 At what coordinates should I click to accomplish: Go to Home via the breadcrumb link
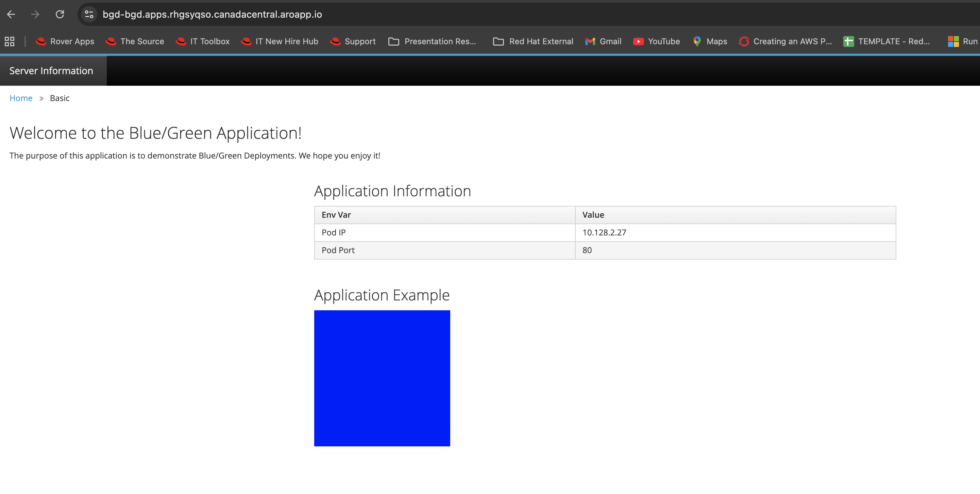click(x=21, y=98)
